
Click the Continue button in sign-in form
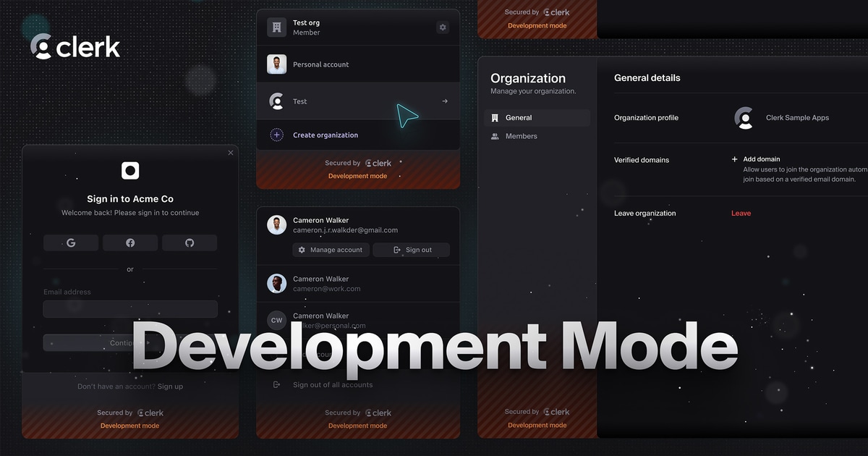(130, 343)
